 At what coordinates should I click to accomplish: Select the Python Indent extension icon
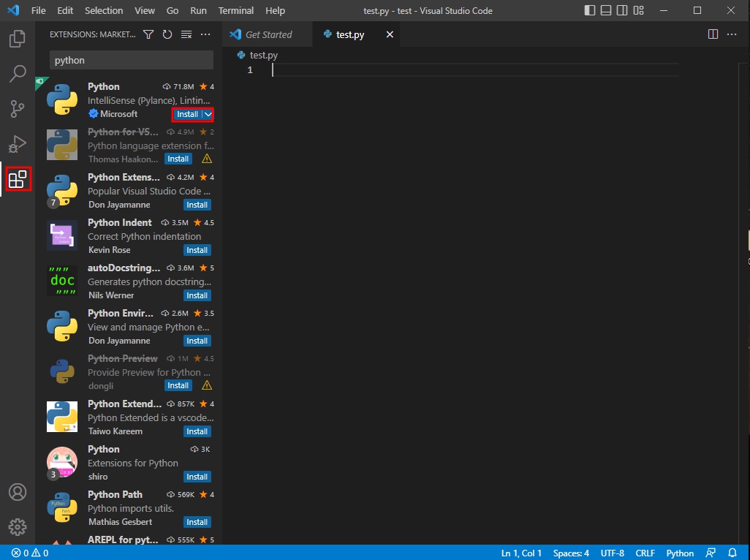(62, 235)
